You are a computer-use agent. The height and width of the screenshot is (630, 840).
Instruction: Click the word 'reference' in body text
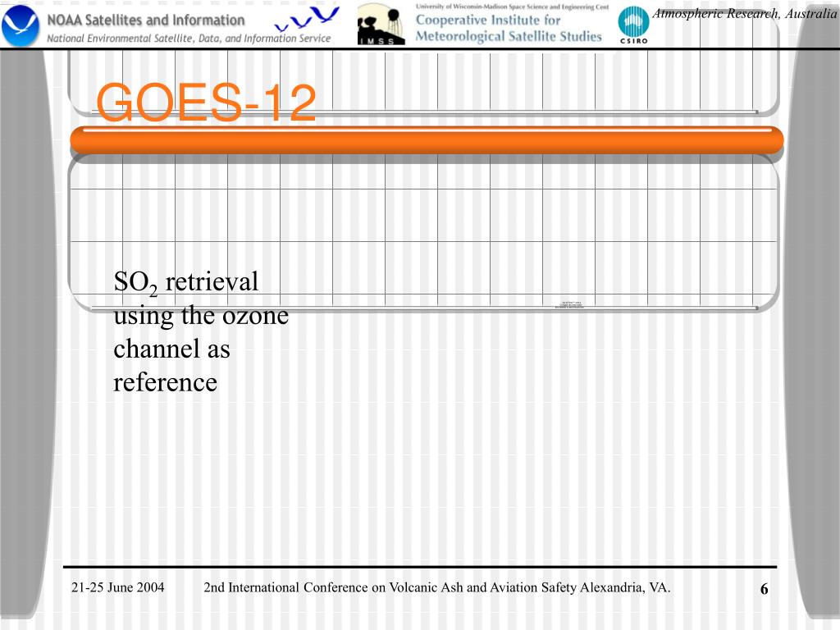(165, 382)
